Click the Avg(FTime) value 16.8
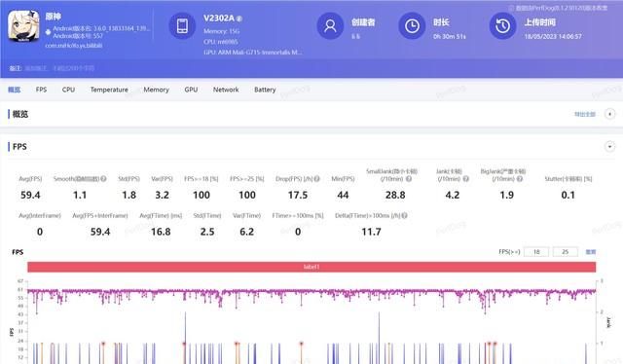 (161, 232)
